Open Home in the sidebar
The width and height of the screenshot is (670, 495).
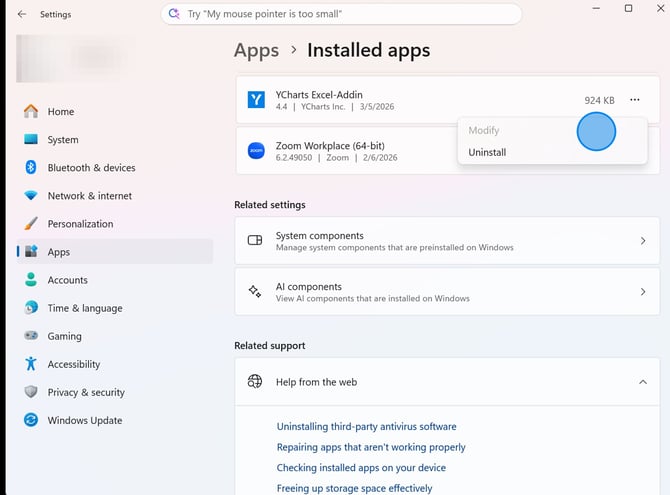115,112
